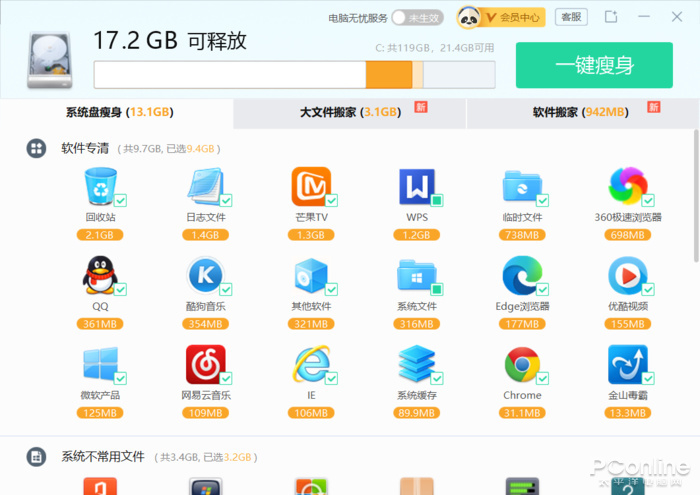Select the 酷狗音乐 icon
This screenshot has width=700, height=495.
[x=205, y=275]
